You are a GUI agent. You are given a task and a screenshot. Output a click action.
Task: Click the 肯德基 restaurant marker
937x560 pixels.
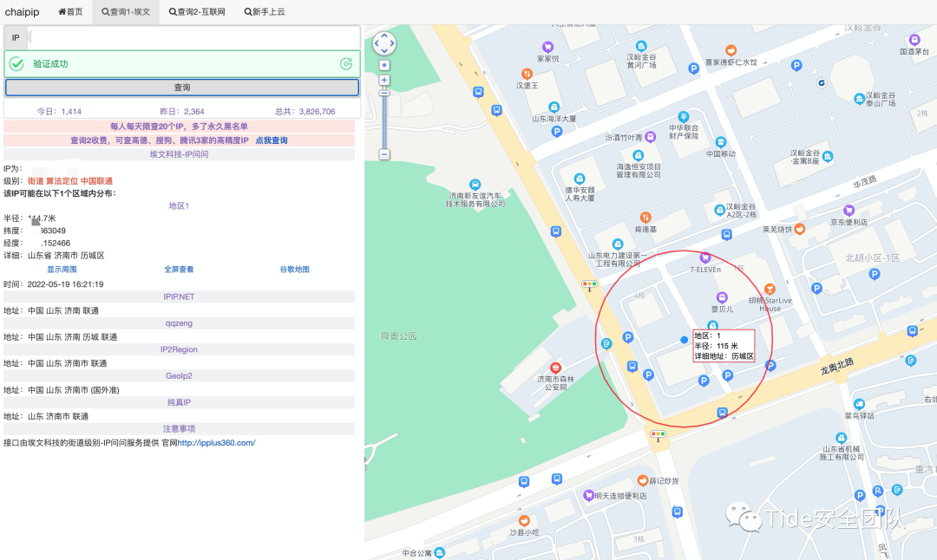tap(645, 218)
